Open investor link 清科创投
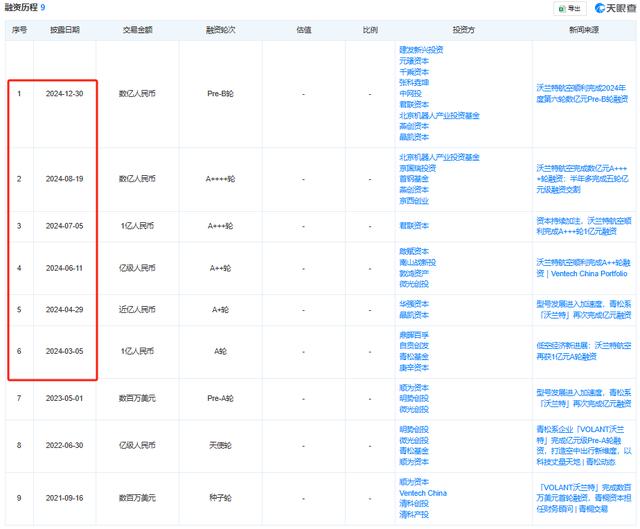The height and width of the screenshot is (529, 640). click(x=414, y=504)
